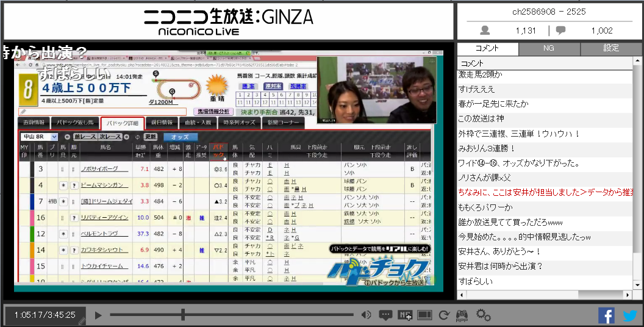Viewport: 644px width, 327px height.
Task: Click the 次レース button
Action: click(110, 137)
